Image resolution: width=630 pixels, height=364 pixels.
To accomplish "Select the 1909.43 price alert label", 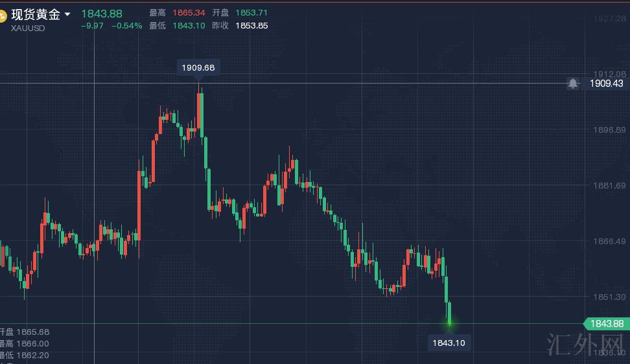I will point(606,84).
